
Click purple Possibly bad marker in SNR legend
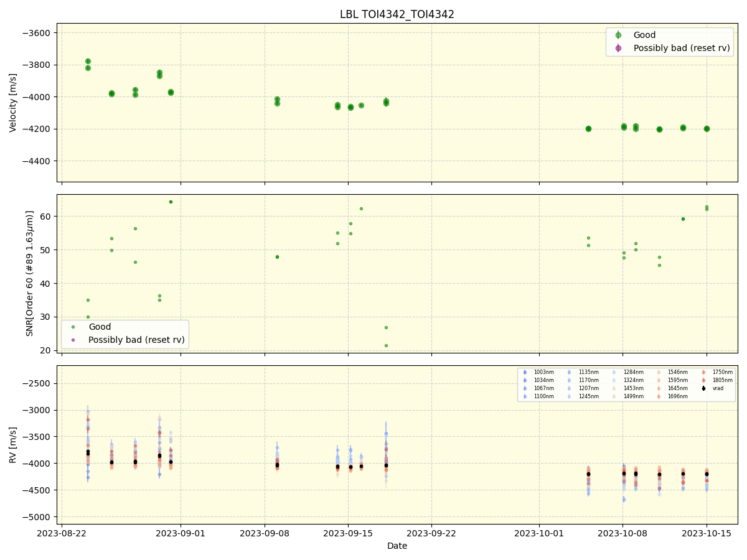click(73, 340)
